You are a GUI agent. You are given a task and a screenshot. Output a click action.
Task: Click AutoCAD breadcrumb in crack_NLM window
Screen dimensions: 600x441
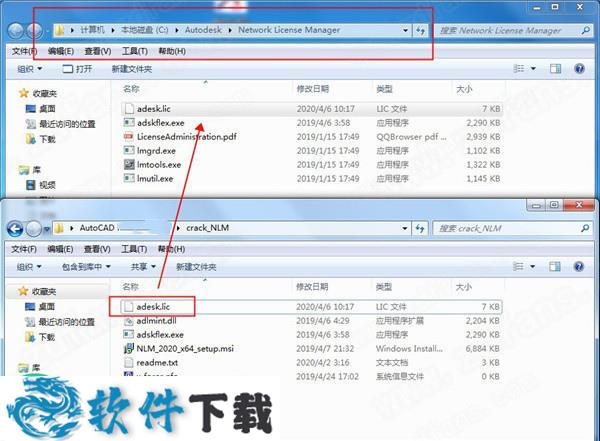(x=97, y=228)
